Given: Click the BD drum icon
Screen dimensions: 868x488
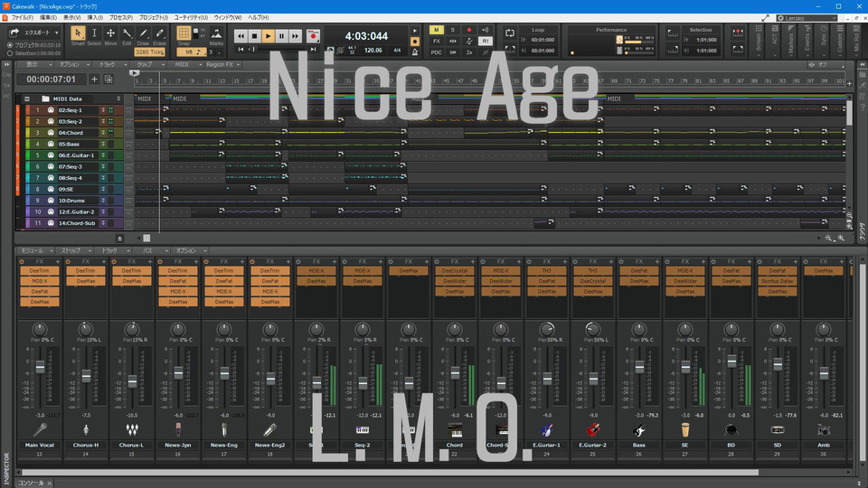Looking at the screenshot, I should 731,430.
